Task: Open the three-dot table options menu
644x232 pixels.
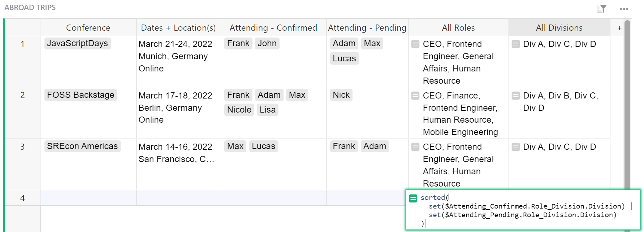Action: (x=624, y=9)
